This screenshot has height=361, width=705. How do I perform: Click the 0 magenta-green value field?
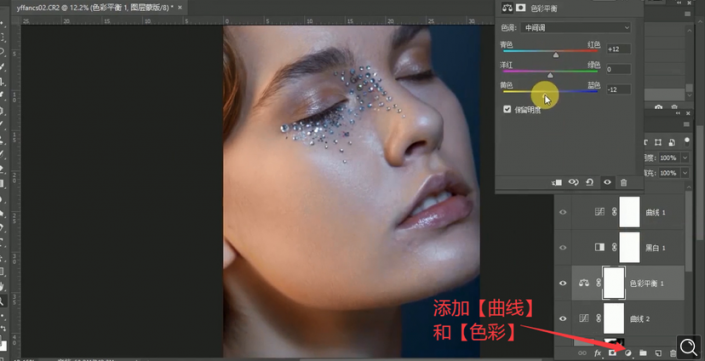click(x=618, y=69)
